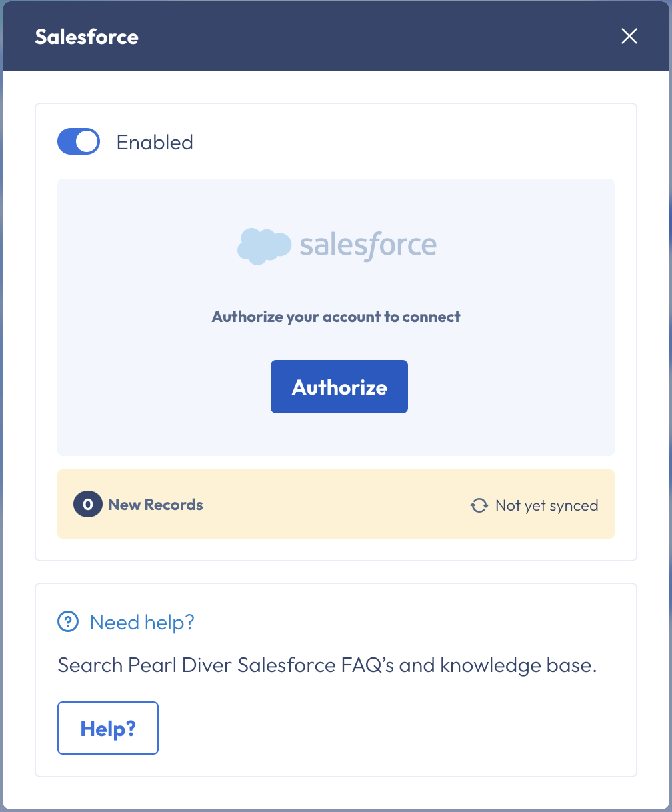Toggle the Enabled switch off

point(79,141)
